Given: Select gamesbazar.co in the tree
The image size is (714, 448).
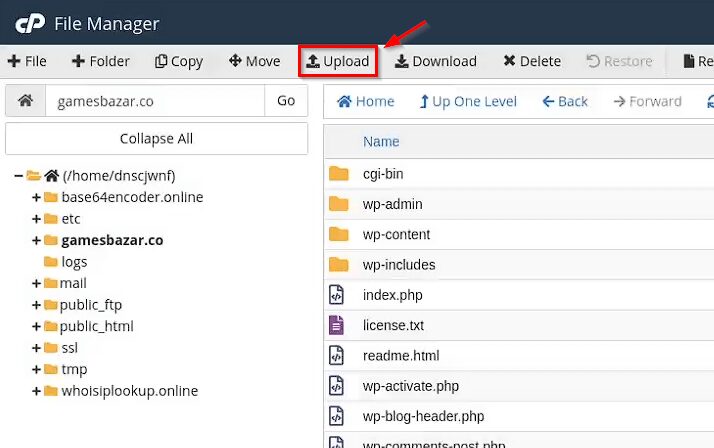Looking at the screenshot, I should click(x=112, y=240).
